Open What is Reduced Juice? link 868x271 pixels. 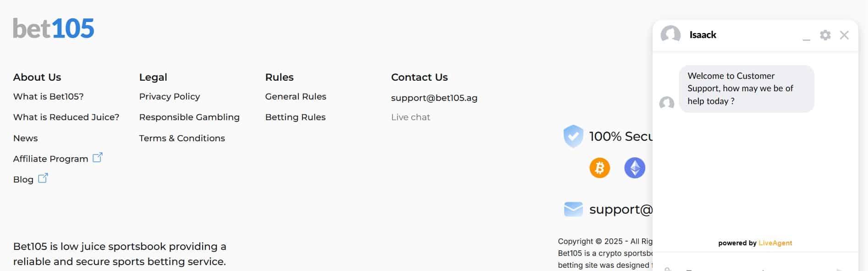[x=66, y=117]
